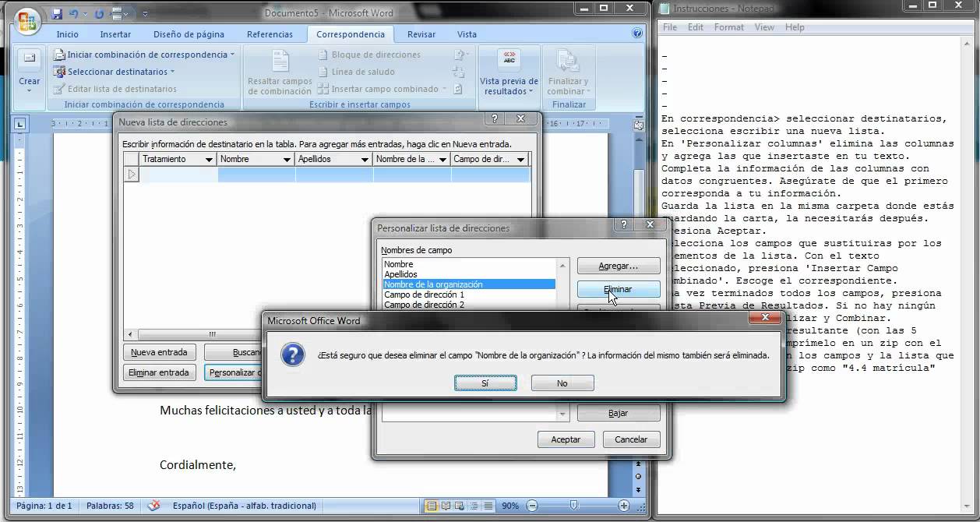Click Agregar button in Personalizar dialog
The height and width of the screenshot is (522, 980).
tap(619, 266)
